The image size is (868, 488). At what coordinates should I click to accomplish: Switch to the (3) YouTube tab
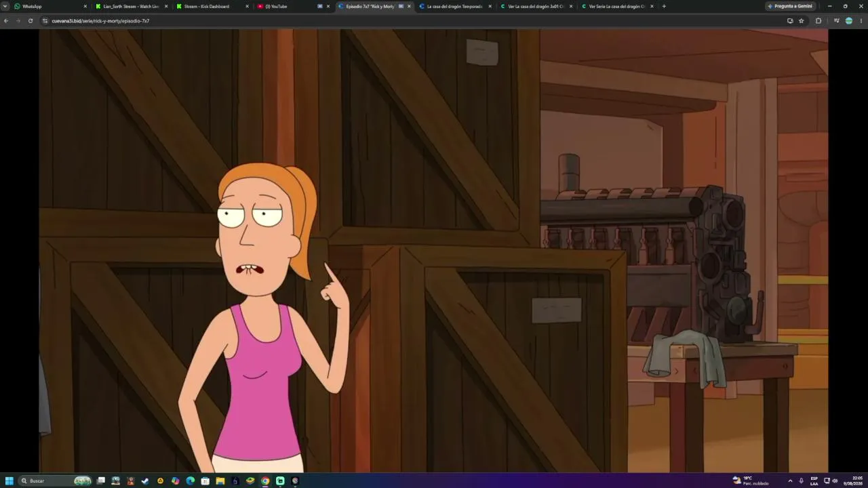[293, 6]
